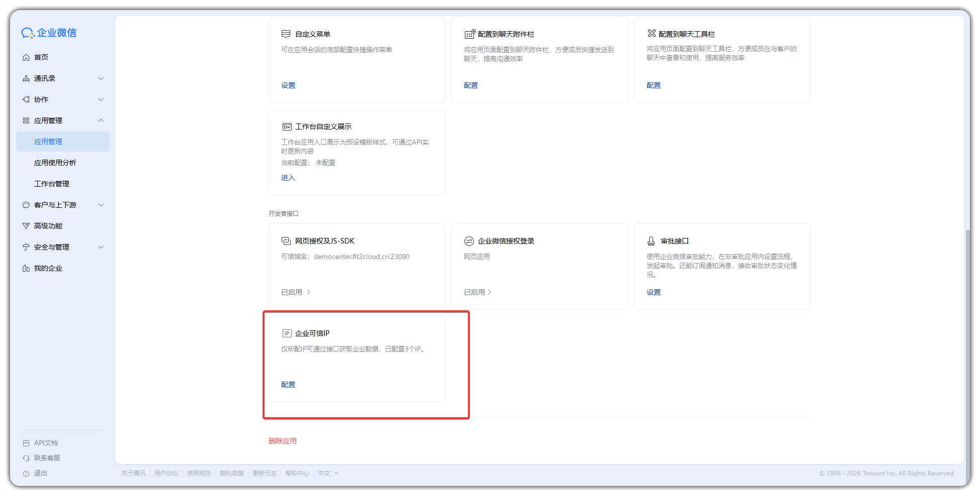Click the 网页授权及JS-SDK copy icon

[286, 240]
